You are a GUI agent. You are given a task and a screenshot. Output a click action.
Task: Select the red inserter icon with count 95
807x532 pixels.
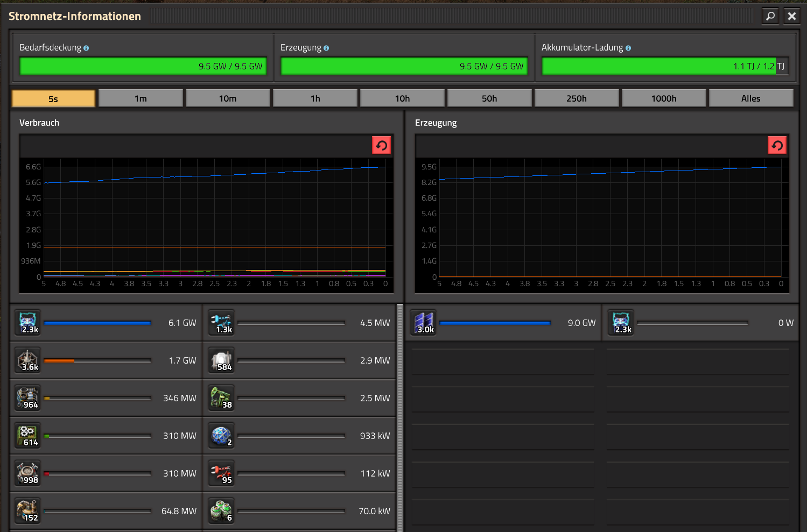tap(222, 473)
